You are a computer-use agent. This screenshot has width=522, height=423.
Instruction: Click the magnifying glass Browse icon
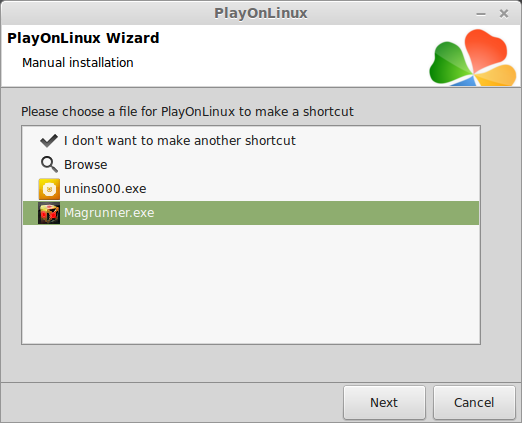pos(49,165)
